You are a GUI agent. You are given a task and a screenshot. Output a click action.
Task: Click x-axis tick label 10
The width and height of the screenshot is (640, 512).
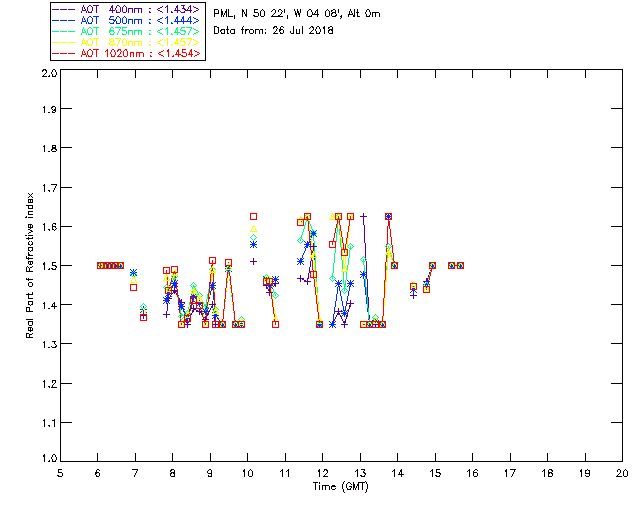pos(247,473)
